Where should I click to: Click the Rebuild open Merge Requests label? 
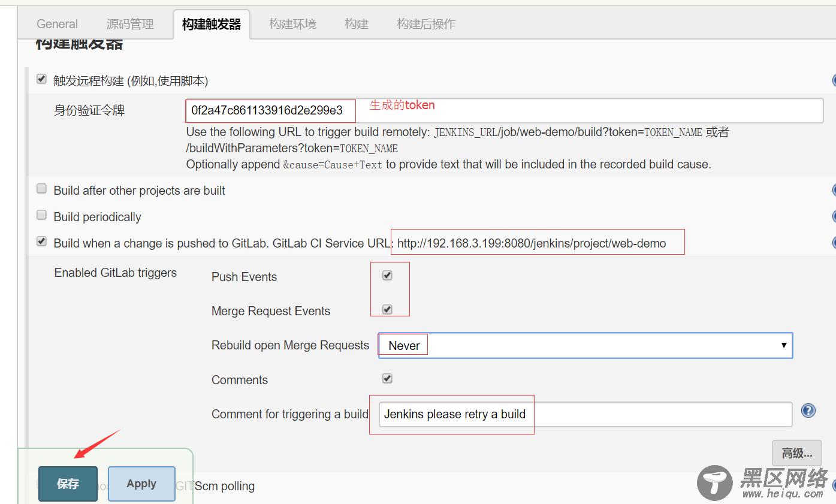(290, 345)
